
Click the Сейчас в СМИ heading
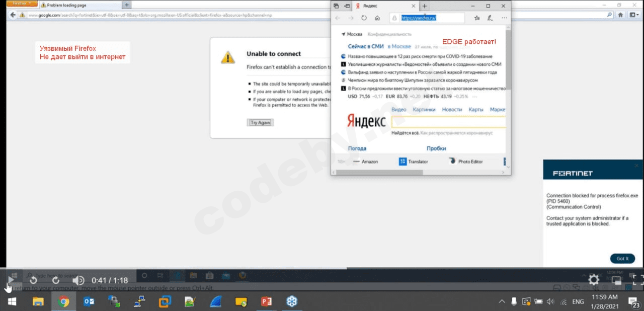point(366,46)
